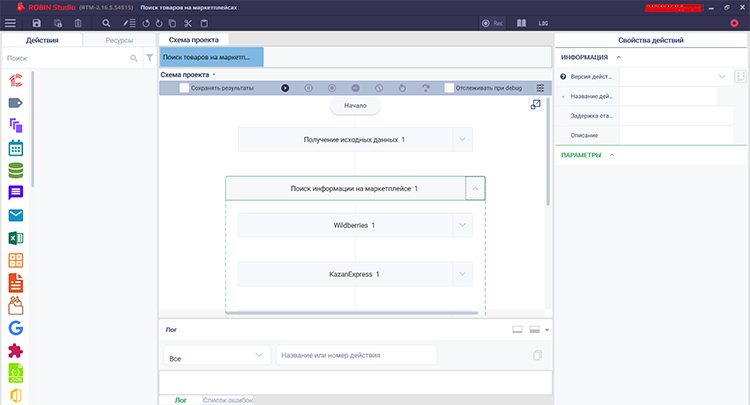This screenshot has height=405, width=750.
Task: Switch to the 'Список ошибок' tab
Action: pos(227,400)
